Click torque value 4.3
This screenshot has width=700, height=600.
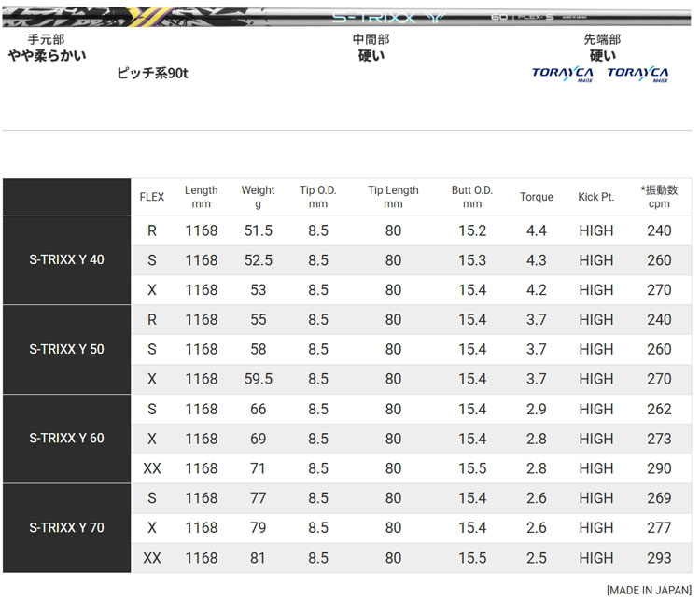536,260
